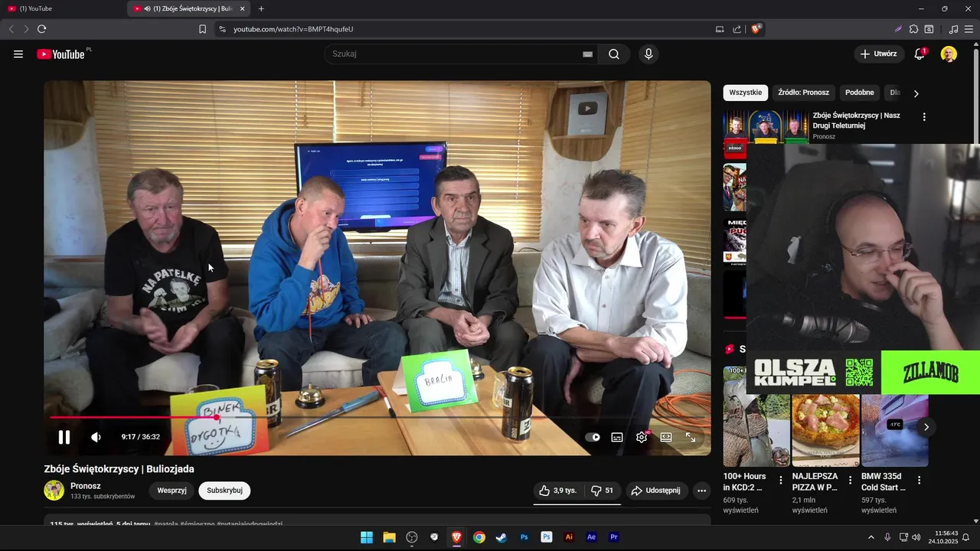
Task: Click the Udostępnij button
Action: click(x=656, y=491)
